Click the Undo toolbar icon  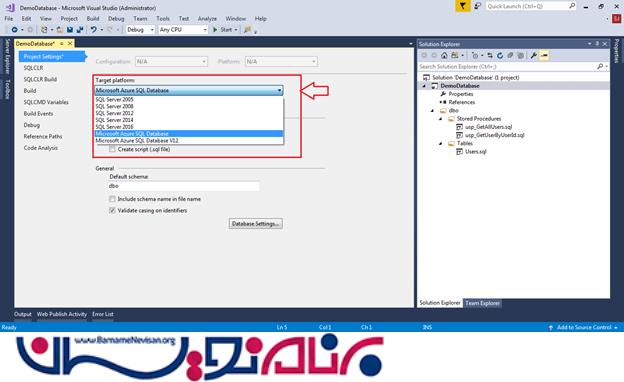tap(94, 30)
